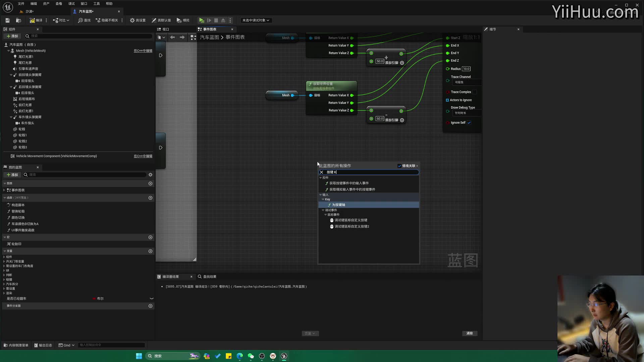
Task: Collapse the 鼠标事件 category in action menu
Action: click(325, 215)
